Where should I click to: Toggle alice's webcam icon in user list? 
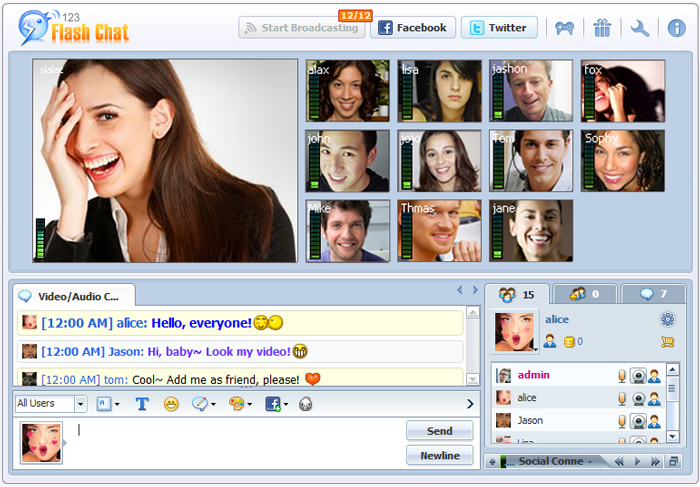click(637, 398)
